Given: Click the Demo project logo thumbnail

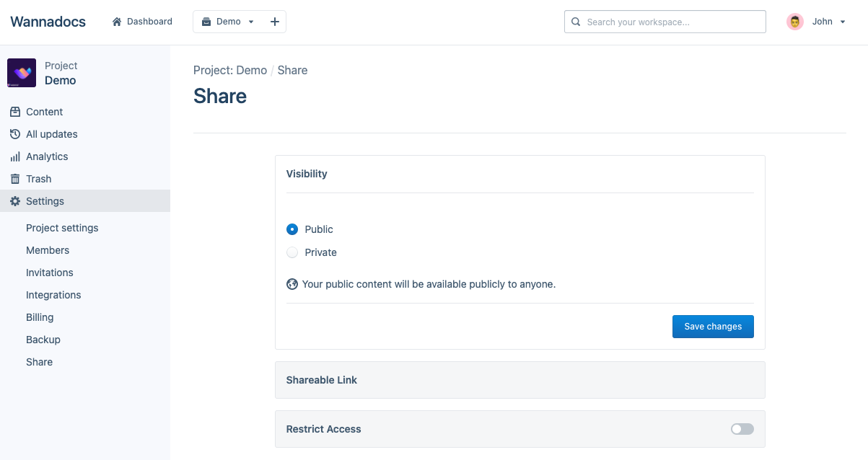Looking at the screenshot, I should pos(22,73).
